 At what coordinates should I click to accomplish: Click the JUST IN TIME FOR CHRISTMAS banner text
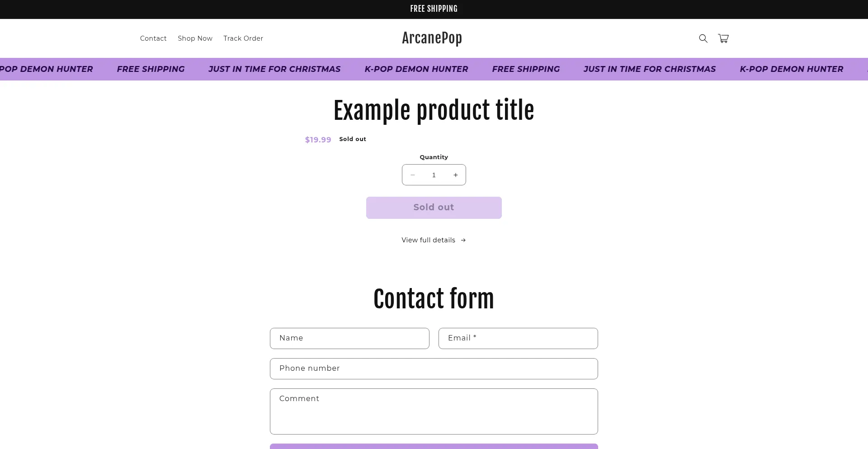coord(274,69)
